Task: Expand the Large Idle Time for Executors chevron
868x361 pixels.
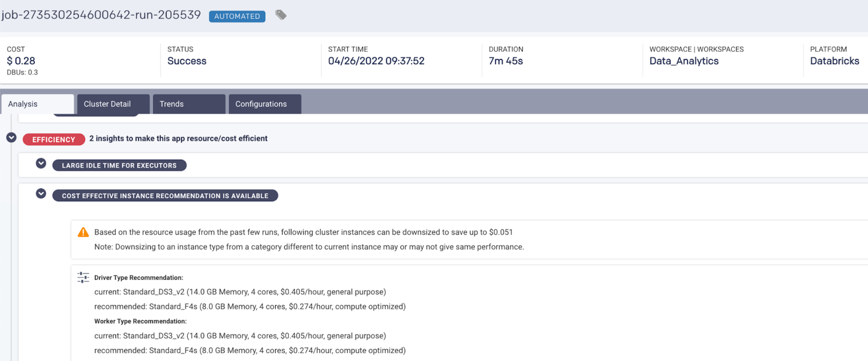Action: pos(41,163)
